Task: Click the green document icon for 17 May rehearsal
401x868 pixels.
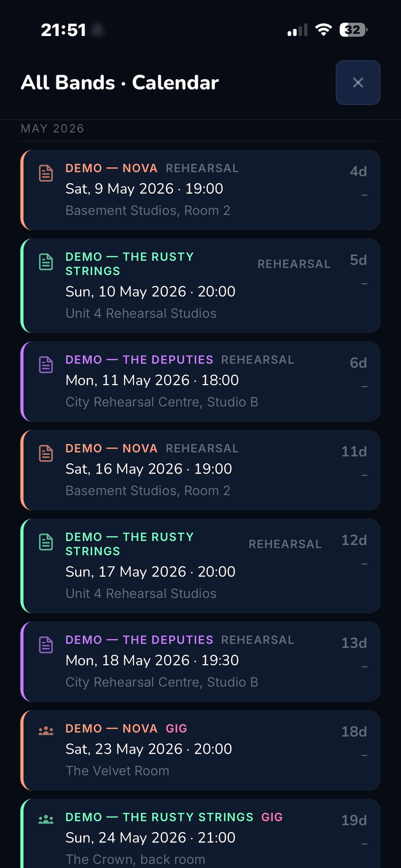Action: click(46, 542)
